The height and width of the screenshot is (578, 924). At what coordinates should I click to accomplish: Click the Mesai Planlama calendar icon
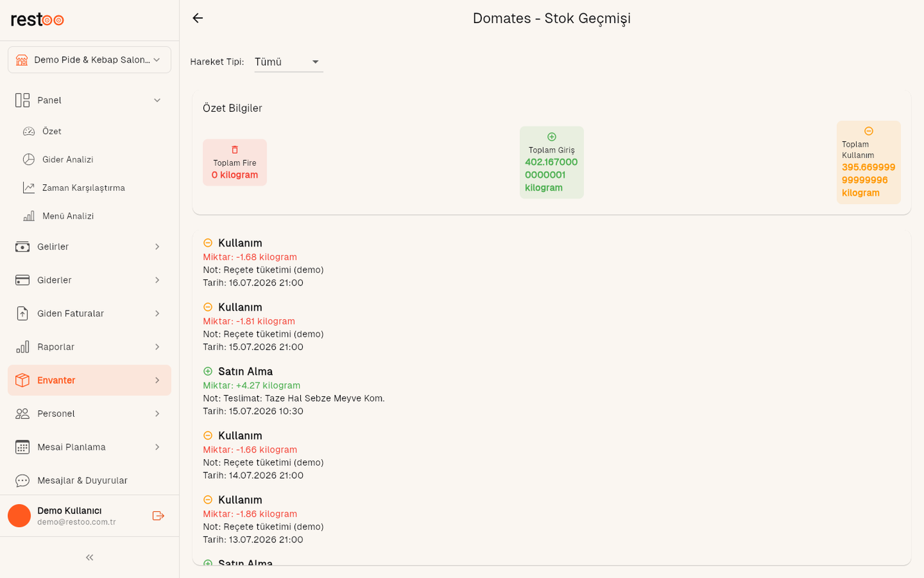(22, 447)
